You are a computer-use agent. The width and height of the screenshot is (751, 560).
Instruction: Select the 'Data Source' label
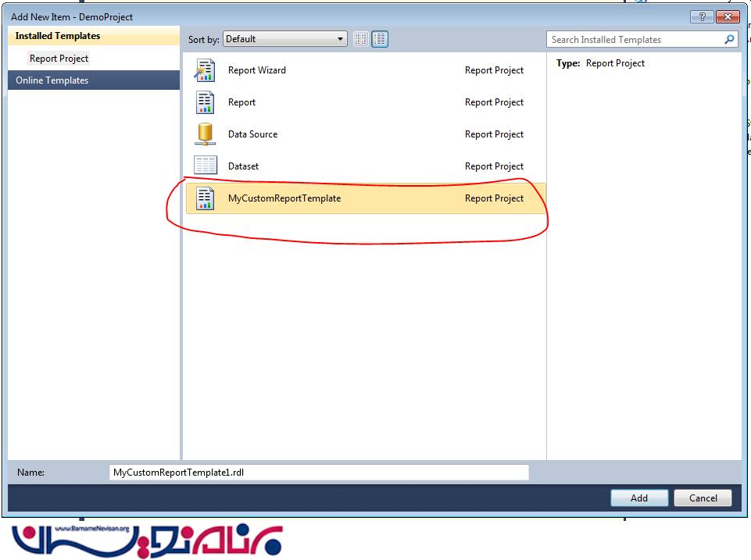point(253,134)
